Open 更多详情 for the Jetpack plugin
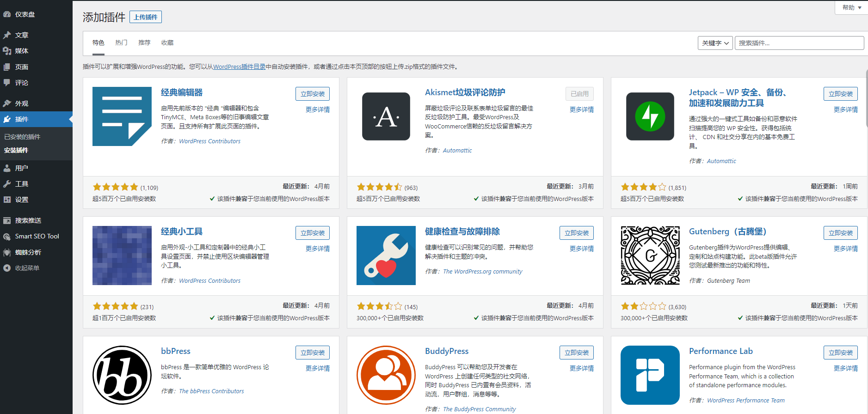 845,110
